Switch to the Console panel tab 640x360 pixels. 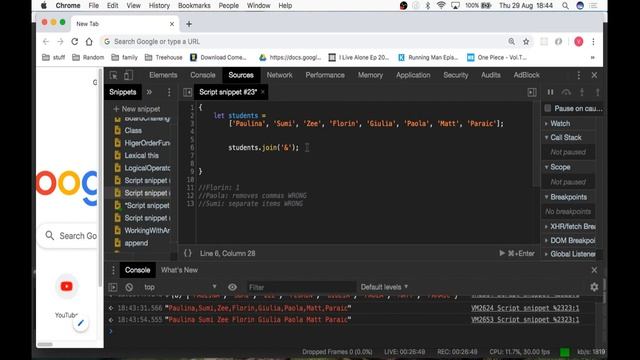click(x=202, y=75)
